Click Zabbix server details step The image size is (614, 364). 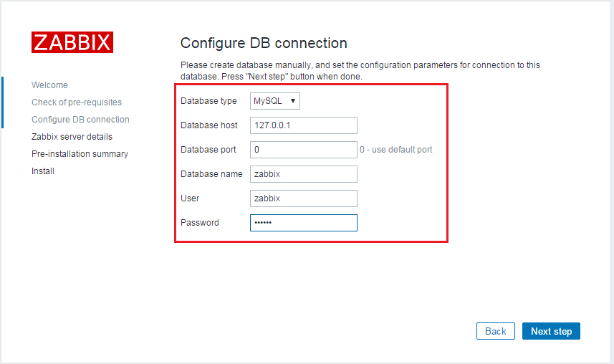72,137
